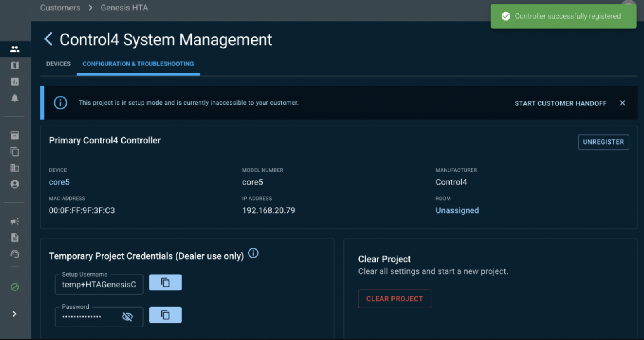Image resolution: width=644 pixels, height=340 pixels.
Task: Click the breadcrumb chevron separator
Action: point(90,8)
